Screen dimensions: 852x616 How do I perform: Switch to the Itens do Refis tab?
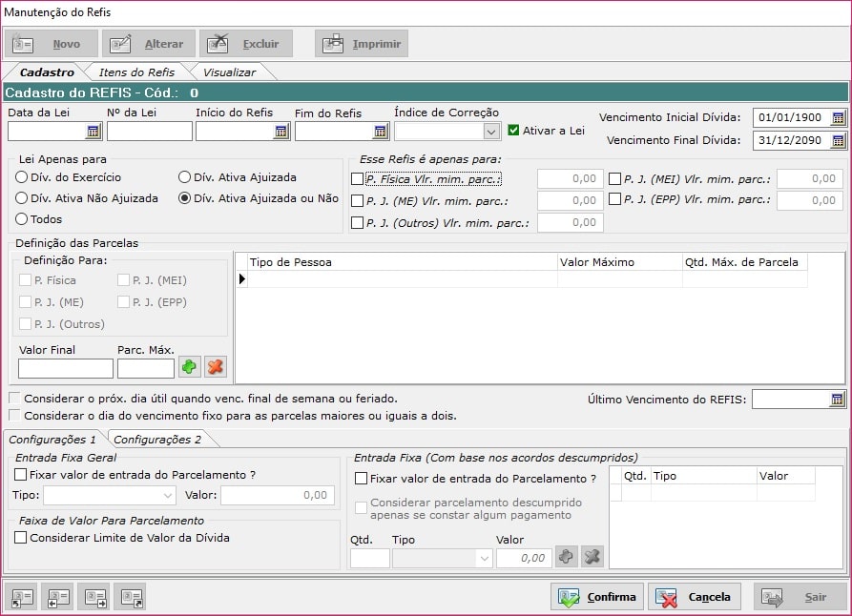tap(136, 72)
